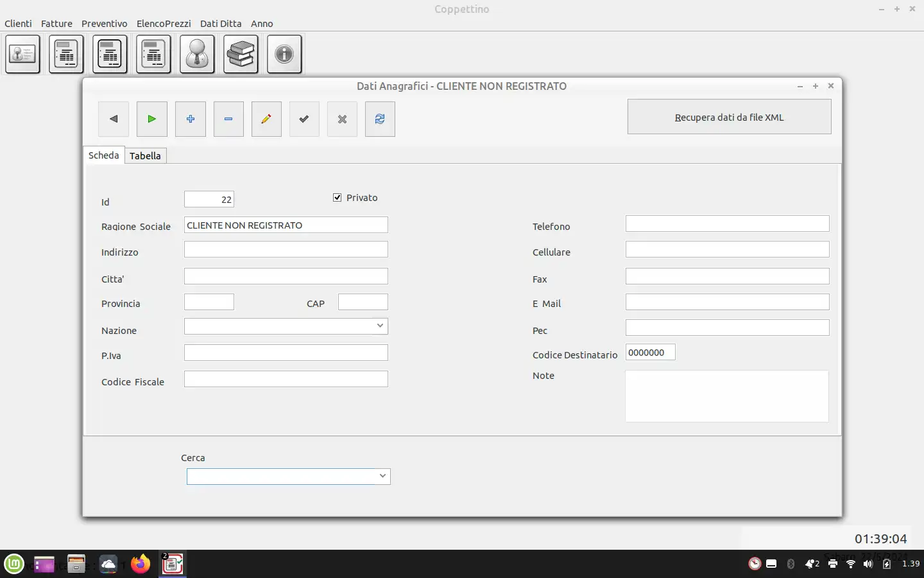Click the Codice Destinatario field
This screenshot has width=924, height=578.
click(651, 352)
